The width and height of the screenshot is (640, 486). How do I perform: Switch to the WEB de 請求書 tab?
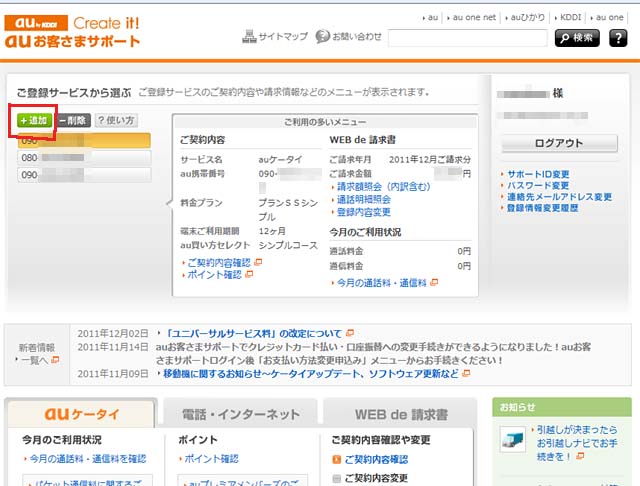401,414
